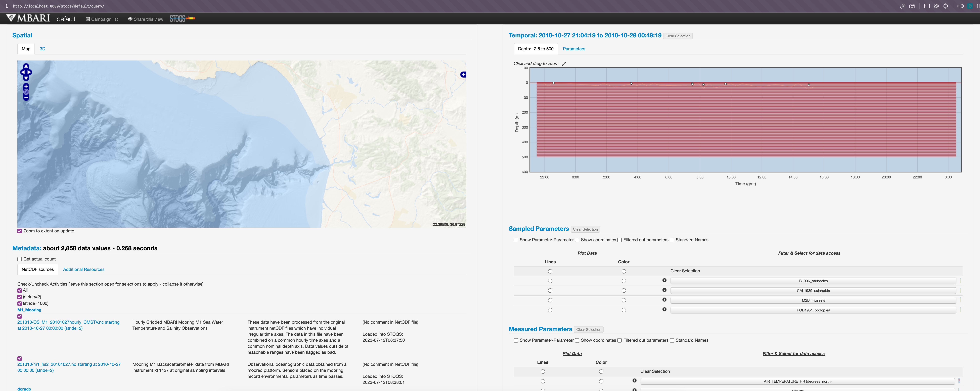Image resolution: width=980 pixels, height=391 pixels.
Task: Click the expand arrows icon beside zoom hint
Action: tap(564, 64)
